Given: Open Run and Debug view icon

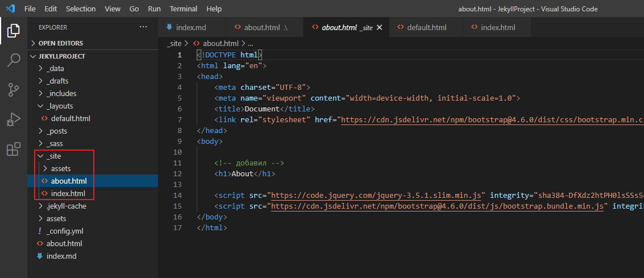Looking at the screenshot, I should click(x=13, y=119).
